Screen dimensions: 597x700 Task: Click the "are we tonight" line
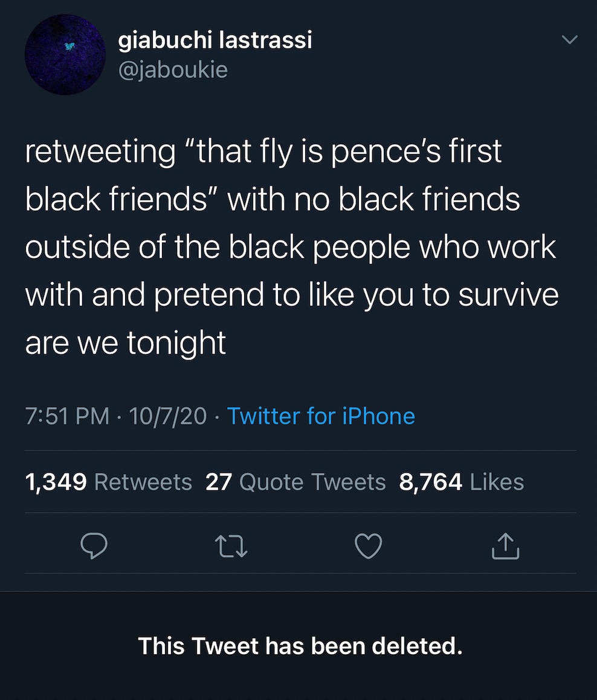pyautogui.click(x=126, y=342)
